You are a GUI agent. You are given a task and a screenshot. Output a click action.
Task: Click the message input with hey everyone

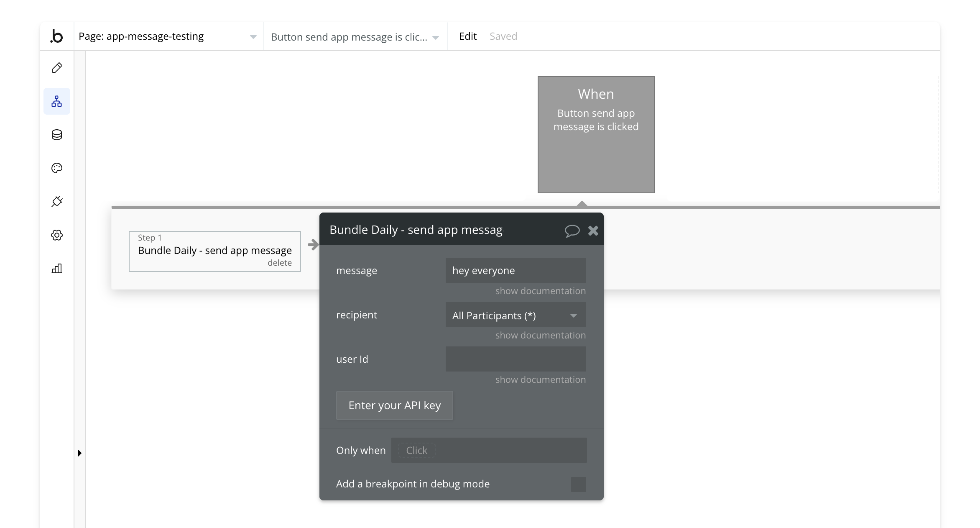pos(516,270)
